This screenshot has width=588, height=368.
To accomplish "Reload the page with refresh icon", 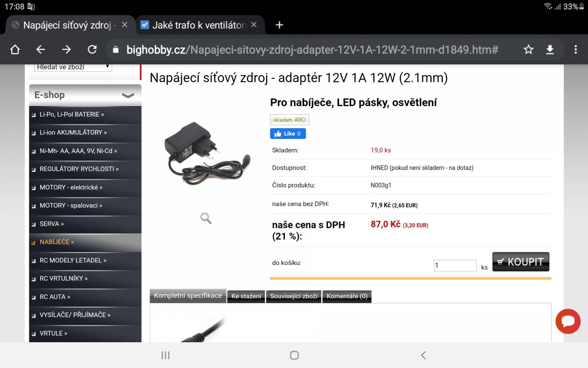I will tap(92, 49).
